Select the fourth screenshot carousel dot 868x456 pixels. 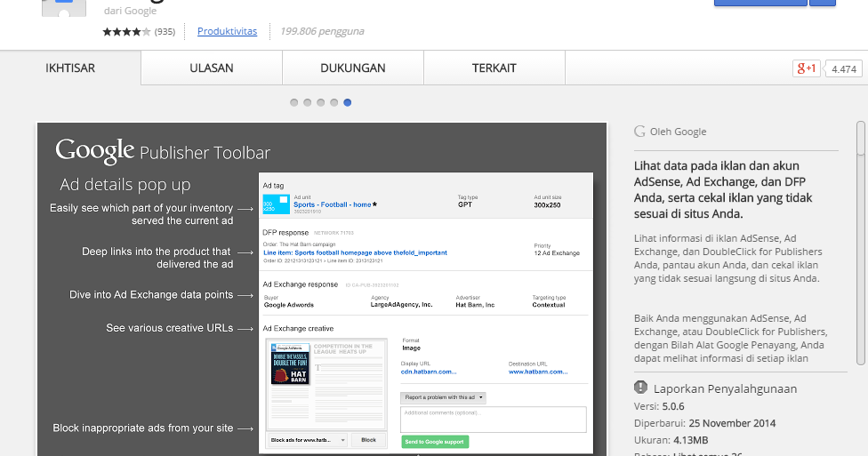tap(334, 102)
